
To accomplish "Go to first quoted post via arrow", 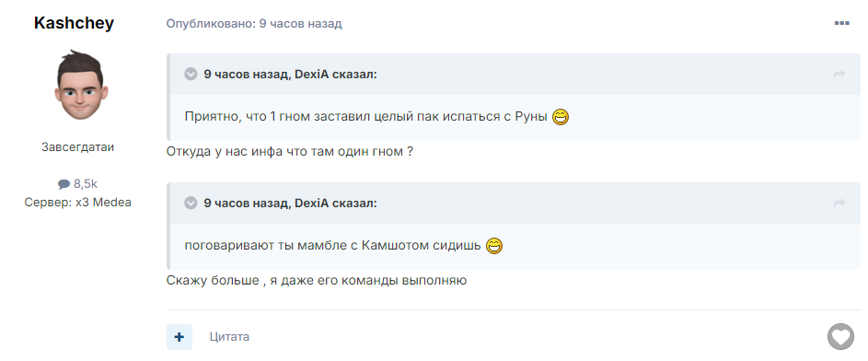I will [x=839, y=75].
